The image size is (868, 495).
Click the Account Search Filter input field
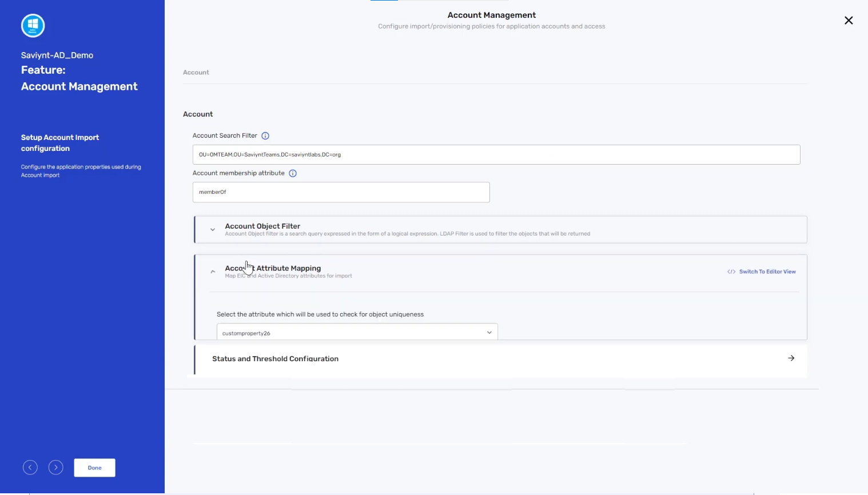(x=496, y=154)
